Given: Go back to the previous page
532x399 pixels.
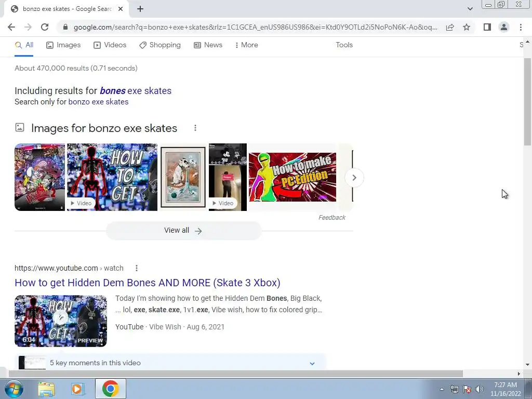Looking at the screenshot, I should click(x=11, y=27).
